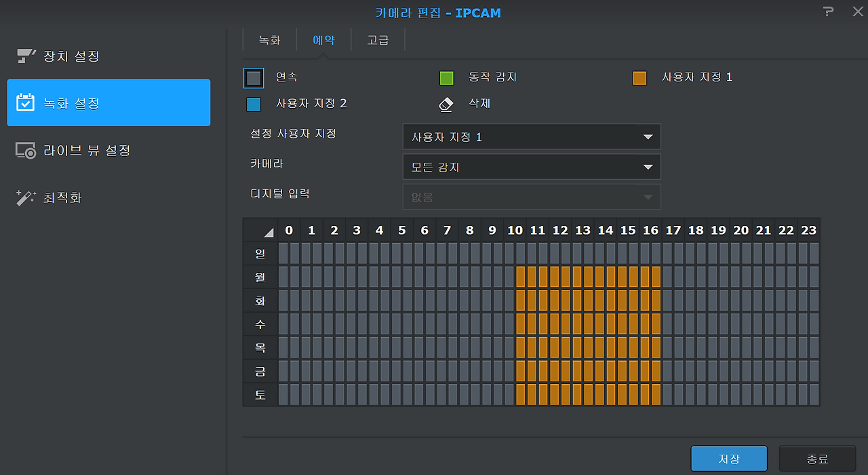Pick the 삭제 eraser tool for the schedule
868x475 pixels.
tap(446, 105)
